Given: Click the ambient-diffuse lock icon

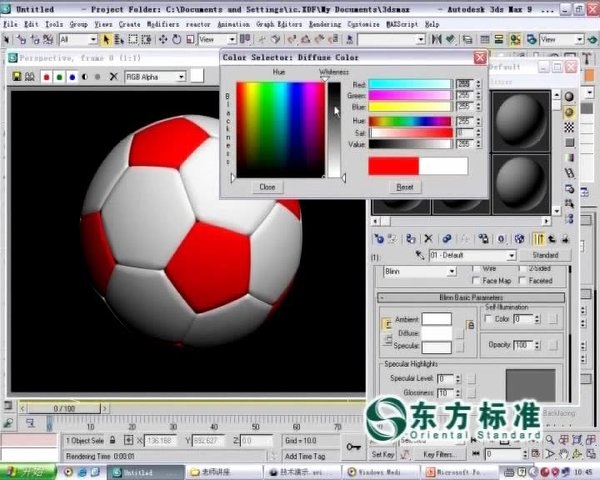Looking at the screenshot, I should click(x=386, y=326).
